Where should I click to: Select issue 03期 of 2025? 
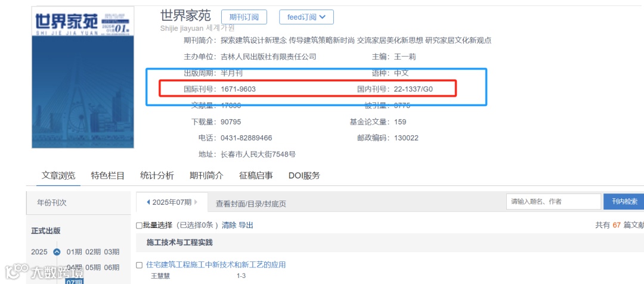pos(112,252)
